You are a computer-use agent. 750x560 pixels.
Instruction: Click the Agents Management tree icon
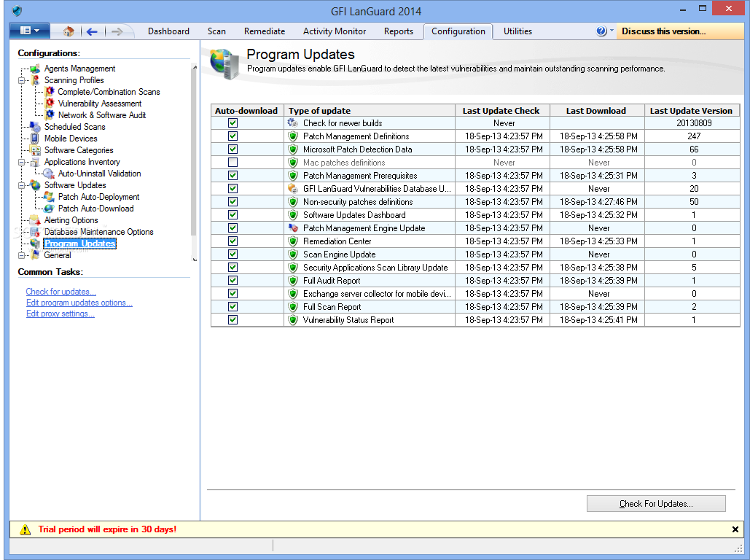click(x=35, y=69)
